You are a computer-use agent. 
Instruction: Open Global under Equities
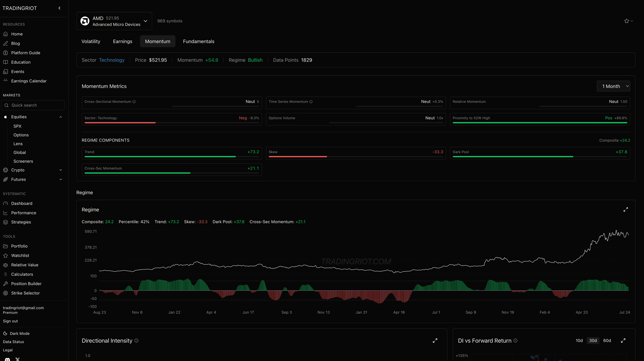tap(20, 152)
